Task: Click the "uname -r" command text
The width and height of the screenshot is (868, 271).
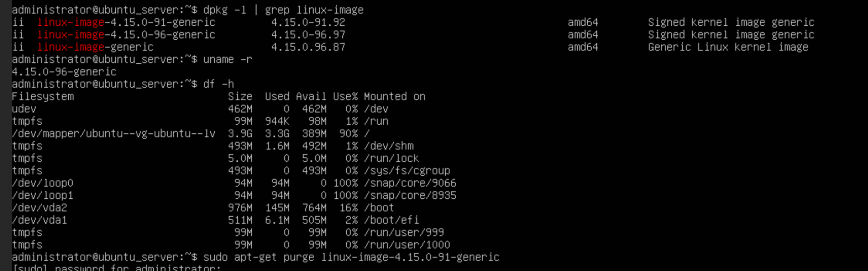Action: click(227, 60)
